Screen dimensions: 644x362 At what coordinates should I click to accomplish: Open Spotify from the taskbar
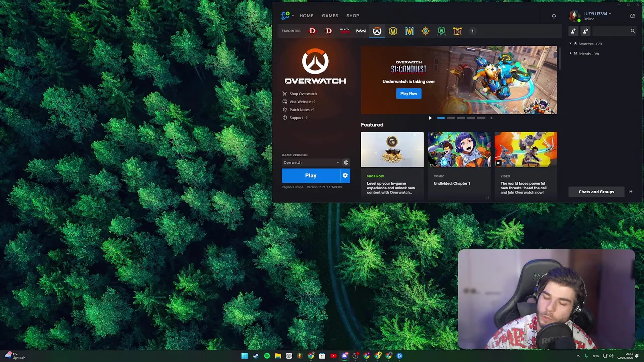coord(267,356)
